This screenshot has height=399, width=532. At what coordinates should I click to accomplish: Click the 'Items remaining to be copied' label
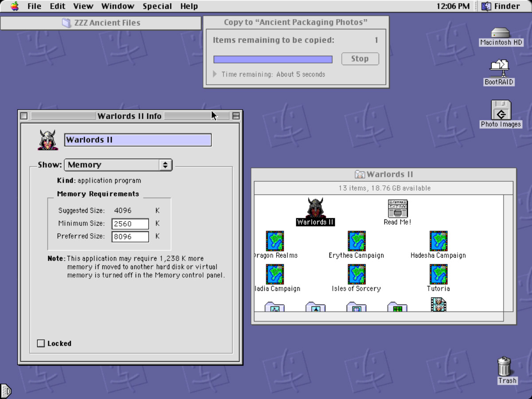tap(274, 40)
